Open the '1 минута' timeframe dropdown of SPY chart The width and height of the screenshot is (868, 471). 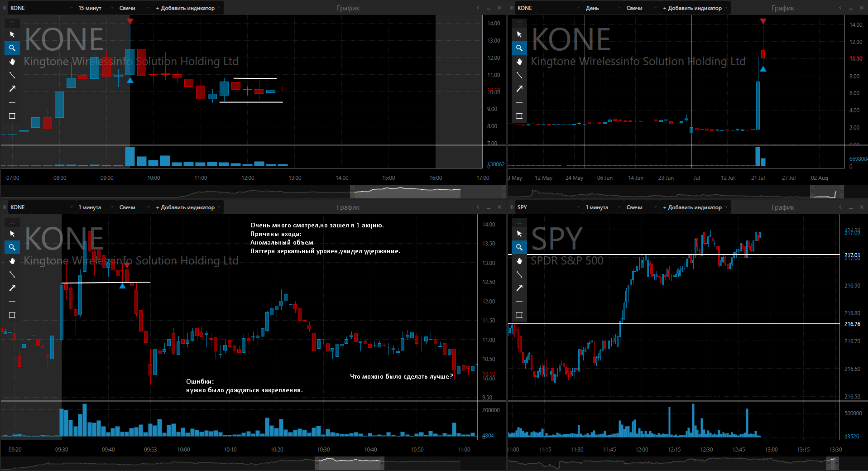[603, 207]
